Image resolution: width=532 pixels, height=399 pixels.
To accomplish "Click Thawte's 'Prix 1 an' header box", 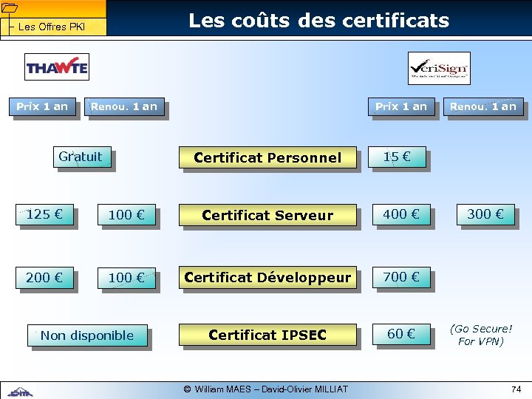I will (x=42, y=107).
